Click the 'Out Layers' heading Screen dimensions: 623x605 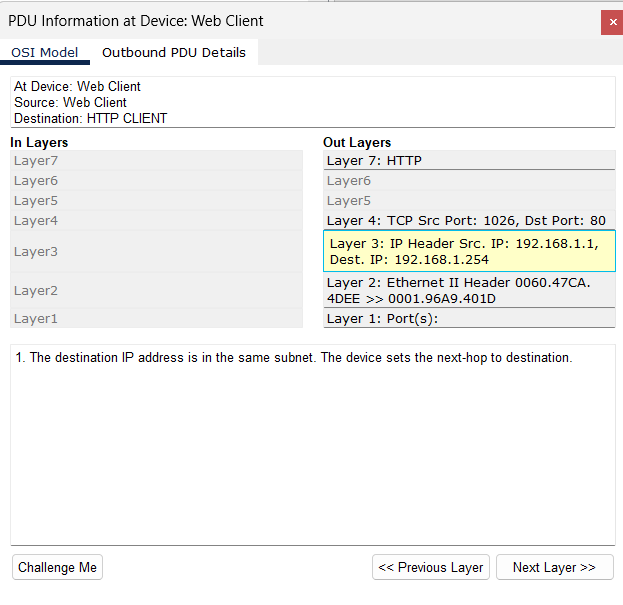(x=357, y=142)
